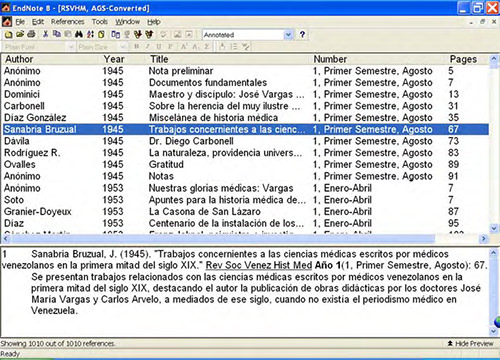Select the highlighted Sanabria Bruzual row
The width and height of the screenshot is (500, 360).
click(x=246, y=129)
